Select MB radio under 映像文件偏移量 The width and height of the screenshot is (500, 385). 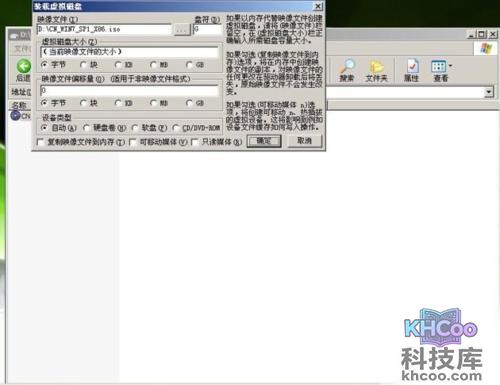coord(153,103)
